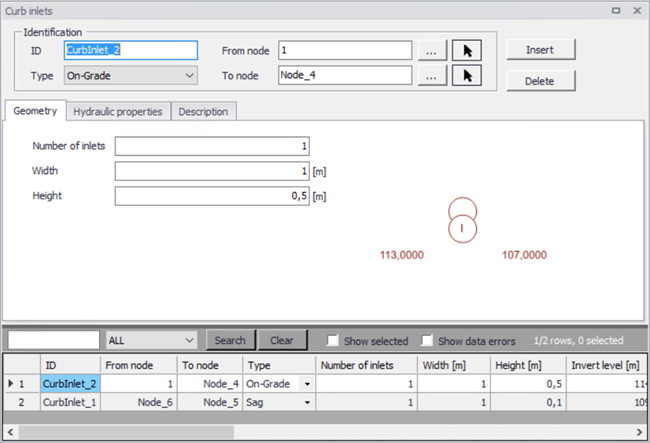The width and height of the screenshot is (650, 443).
Task: Click the Insert button
Action: [x=541, y=50]
